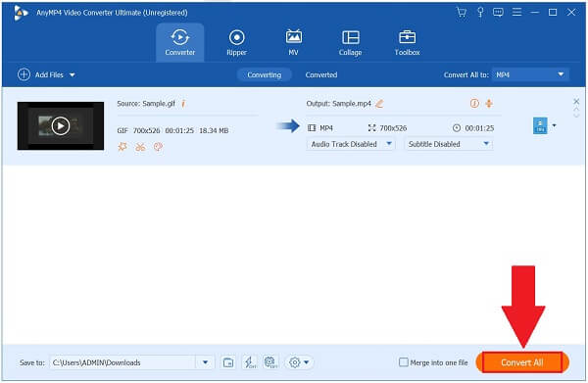Image resolution: width=588 pixels, height=383 pixels.
Task: Open the MV tab
Action: (293, 42)
